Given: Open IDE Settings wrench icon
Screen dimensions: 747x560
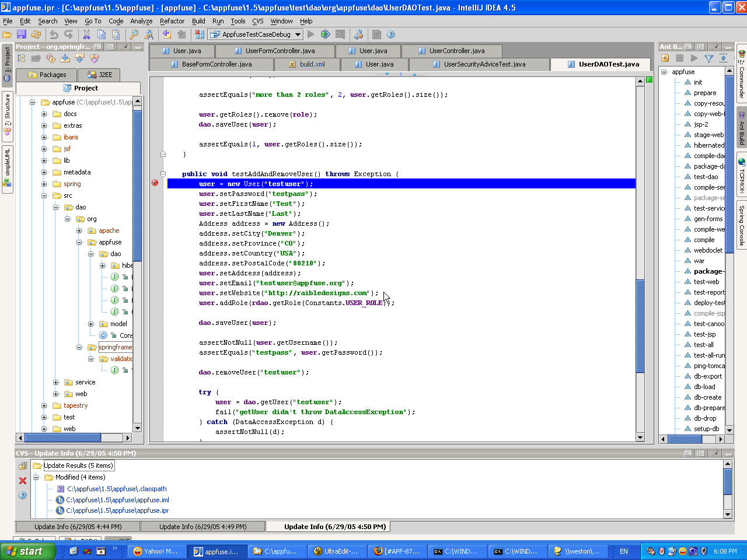Looking at the screenshot, I should tap(358, 34).
